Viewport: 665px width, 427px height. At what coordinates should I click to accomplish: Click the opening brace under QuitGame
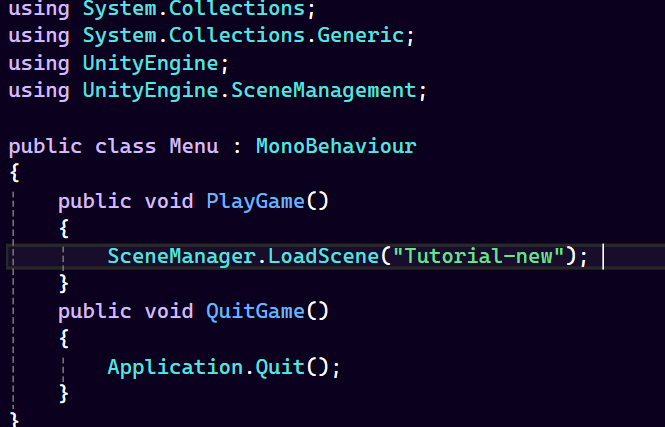pos(64,339)
